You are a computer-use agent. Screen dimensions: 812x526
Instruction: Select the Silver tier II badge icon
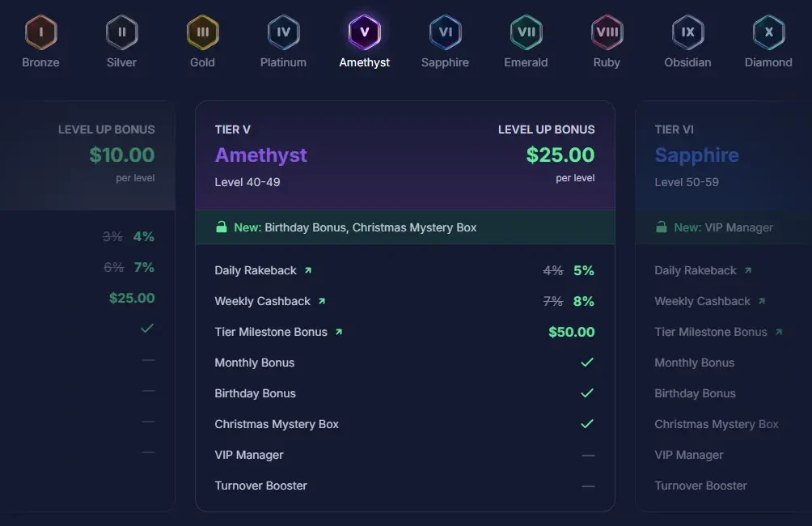(x=121, y=32)
